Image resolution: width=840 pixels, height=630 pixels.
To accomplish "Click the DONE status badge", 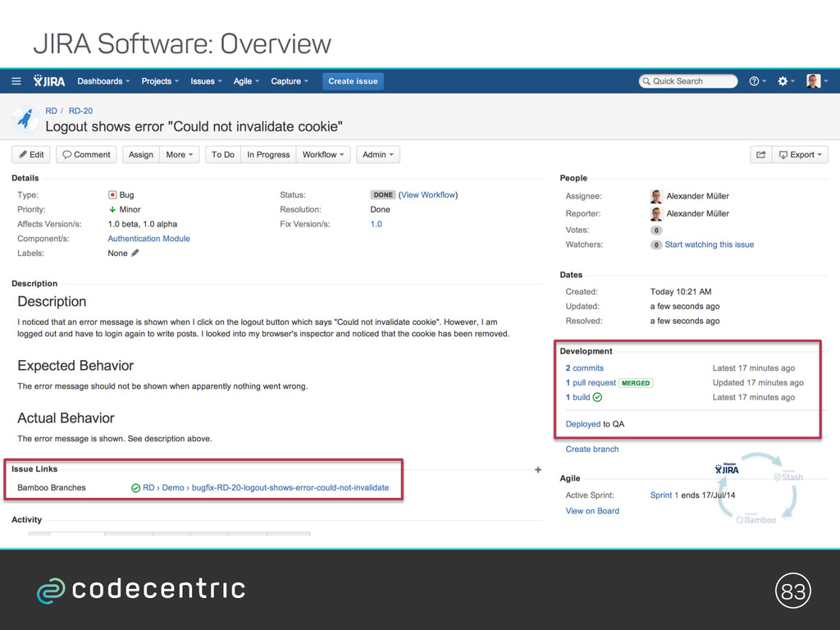I will 383,195.
